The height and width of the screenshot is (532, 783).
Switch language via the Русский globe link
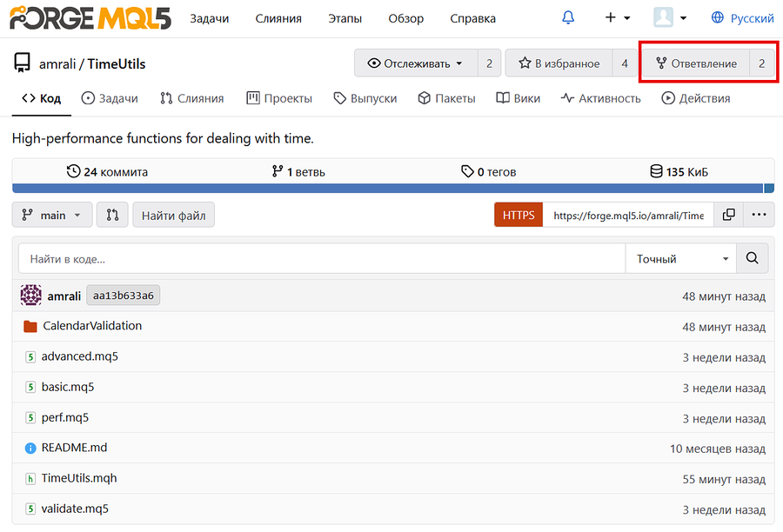click(x=743, y=18)
